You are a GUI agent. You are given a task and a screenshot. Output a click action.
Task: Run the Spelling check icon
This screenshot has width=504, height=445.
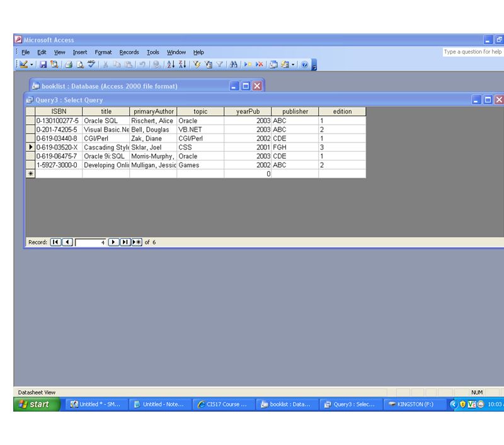[x=91, y=64]
